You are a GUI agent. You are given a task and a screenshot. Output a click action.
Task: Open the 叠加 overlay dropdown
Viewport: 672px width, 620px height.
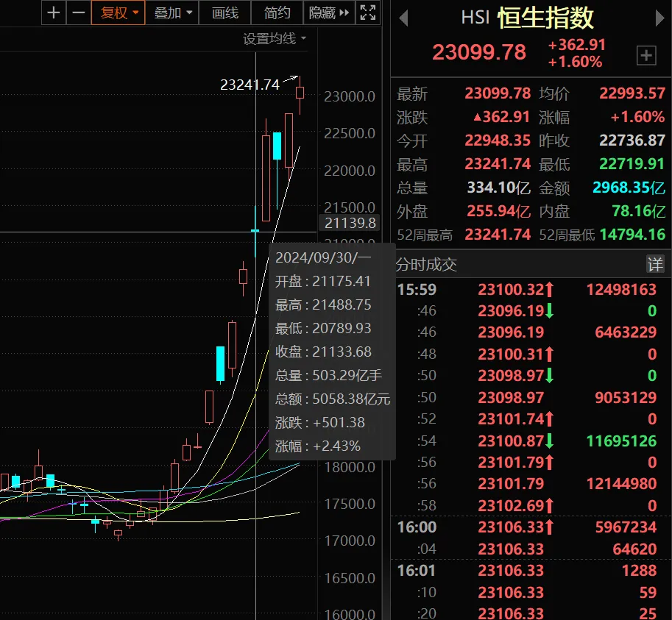tap(172, 13)
